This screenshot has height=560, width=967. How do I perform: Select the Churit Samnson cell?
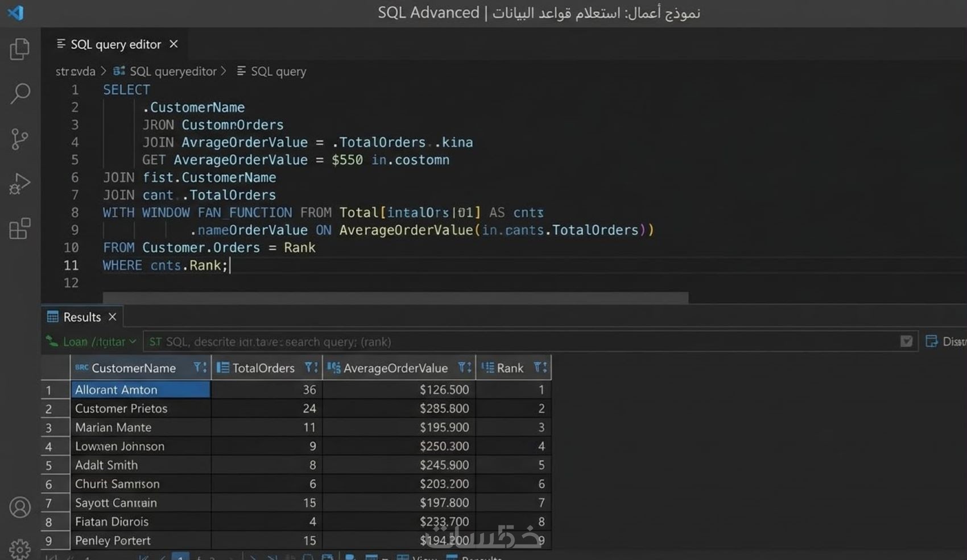[140, 484]
